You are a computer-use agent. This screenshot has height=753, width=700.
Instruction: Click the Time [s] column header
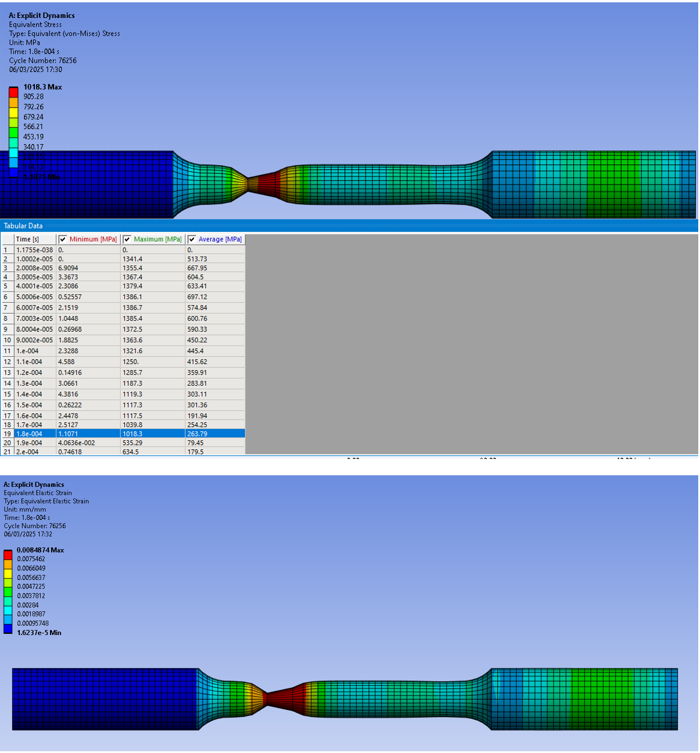coord(27,239)
